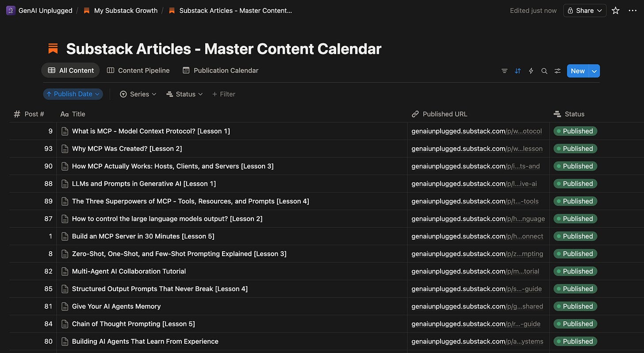644x353 pixels.
Task: Open the Series filter dropdown
Action: [x=138, y=94]
